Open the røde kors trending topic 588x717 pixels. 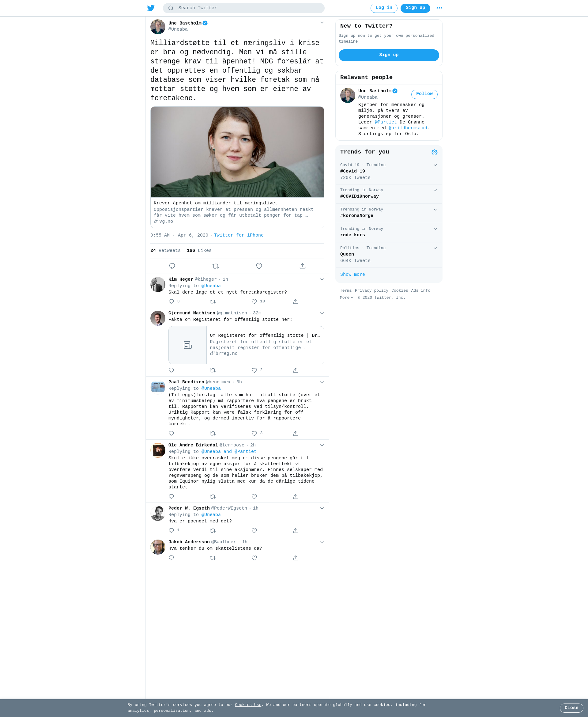tap(389, 233)
